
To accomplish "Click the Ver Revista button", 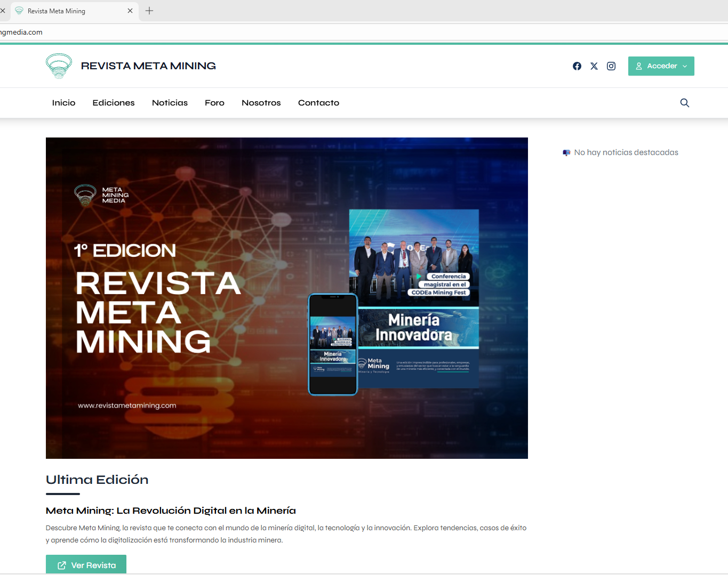I will pos(86,564).
